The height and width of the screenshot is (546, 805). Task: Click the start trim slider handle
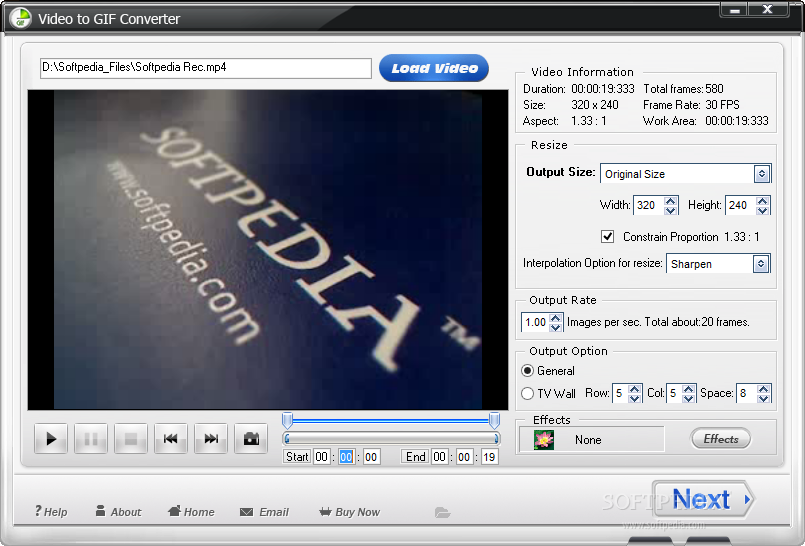point(288,420)
